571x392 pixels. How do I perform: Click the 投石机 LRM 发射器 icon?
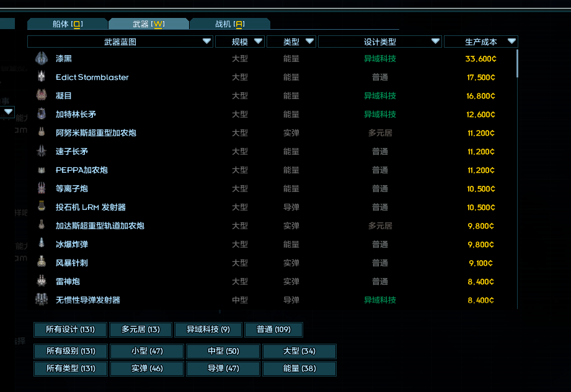click(x=42, y=207)
